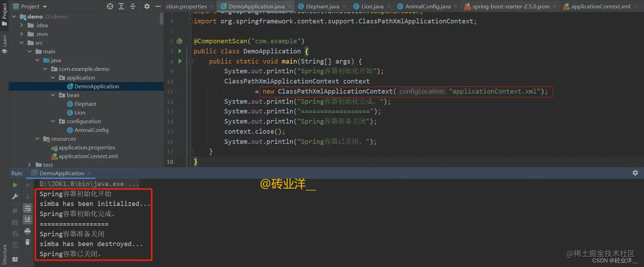This screenshot has height=267, width=644.
Task: Expand the .idea folder
Action: 22,25
